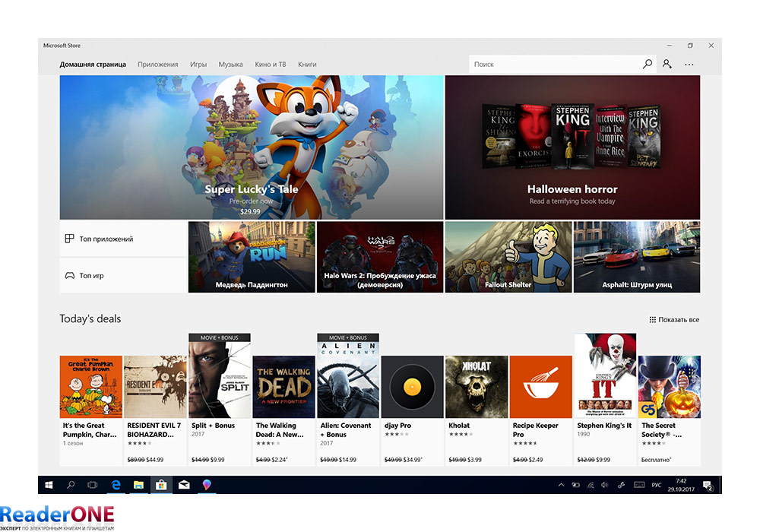Open the Fallout Shelter game tile
The width and height of the screenshot is (760, 532).
508,257
